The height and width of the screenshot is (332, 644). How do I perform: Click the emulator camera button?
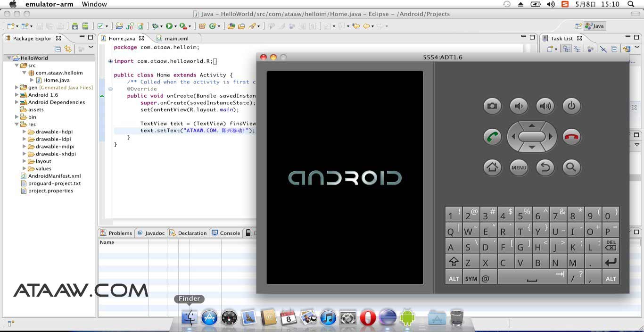tap(492, 106)
